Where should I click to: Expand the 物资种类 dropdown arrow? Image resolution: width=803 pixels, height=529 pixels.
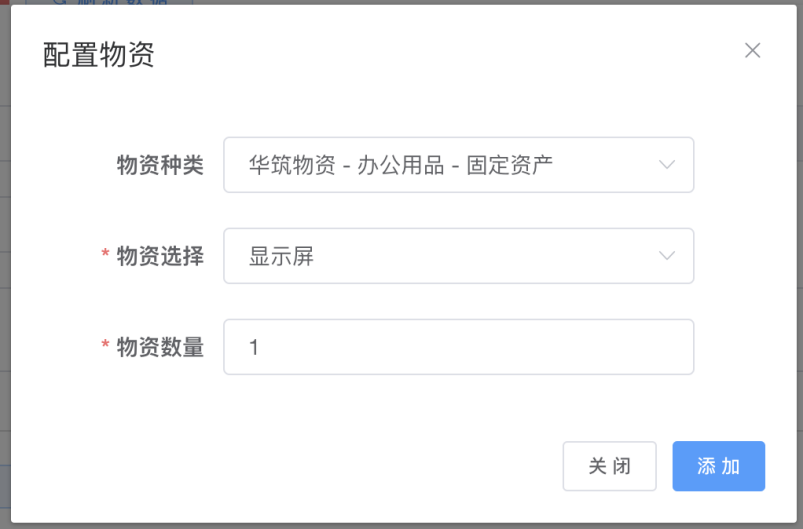[667, 165]
